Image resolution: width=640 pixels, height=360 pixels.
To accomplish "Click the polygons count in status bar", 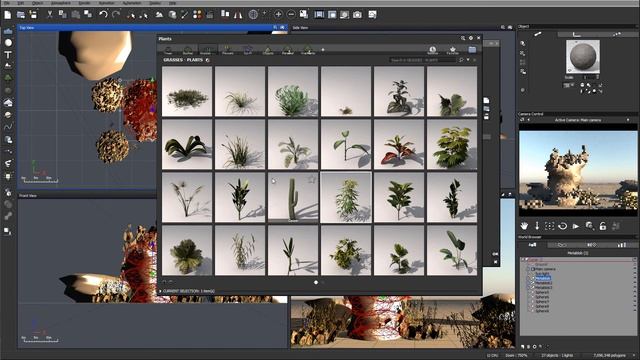I will click(609, 356).
